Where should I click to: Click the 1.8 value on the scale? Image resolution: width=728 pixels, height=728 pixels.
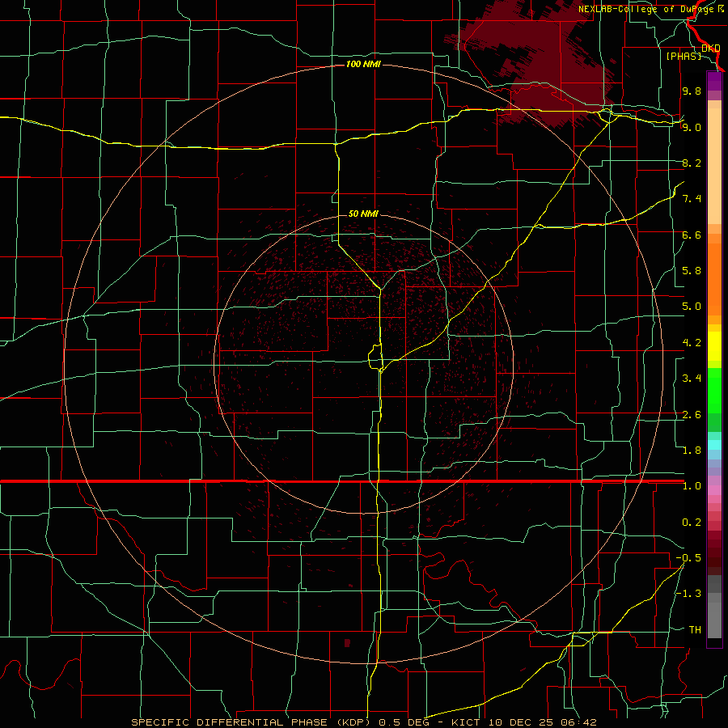click(x=692, y=451)
